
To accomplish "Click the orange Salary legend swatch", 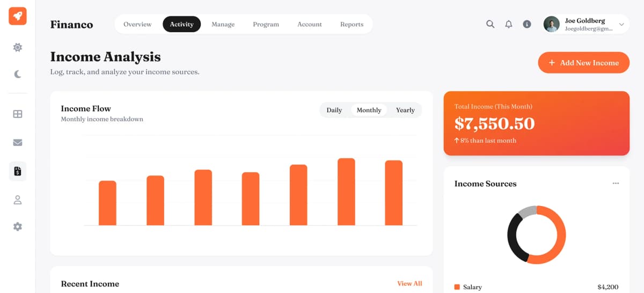I will (x=457, y=287).
